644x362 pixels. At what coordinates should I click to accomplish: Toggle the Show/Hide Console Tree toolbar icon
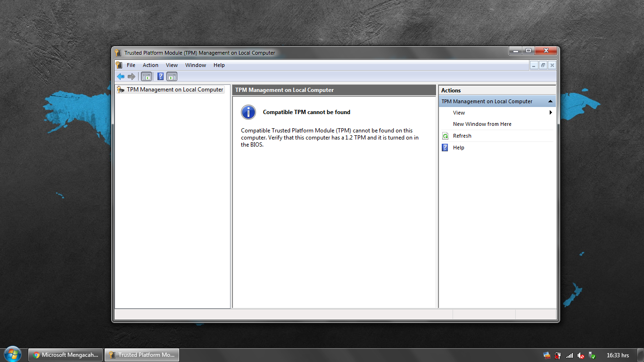tap(147, 76)
